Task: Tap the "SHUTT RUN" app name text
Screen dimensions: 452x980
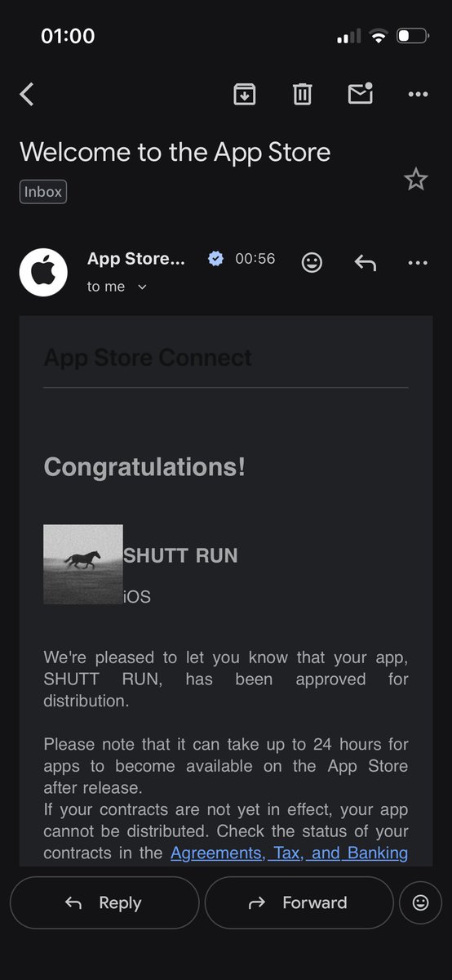Action: point(180,555)
